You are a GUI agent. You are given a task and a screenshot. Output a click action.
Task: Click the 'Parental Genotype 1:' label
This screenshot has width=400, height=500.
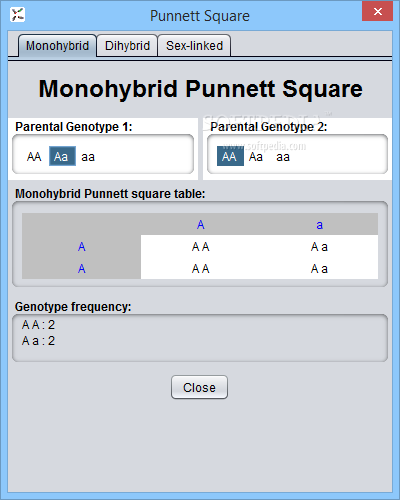coord(74,127)
